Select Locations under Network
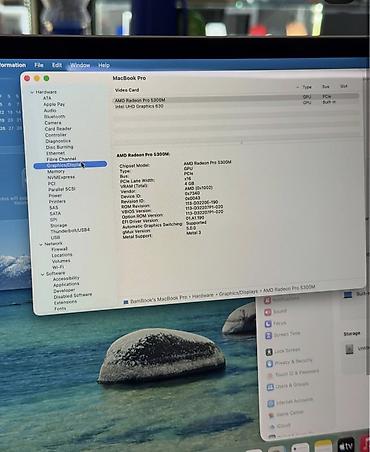370x452 pixels. (62, 255)
